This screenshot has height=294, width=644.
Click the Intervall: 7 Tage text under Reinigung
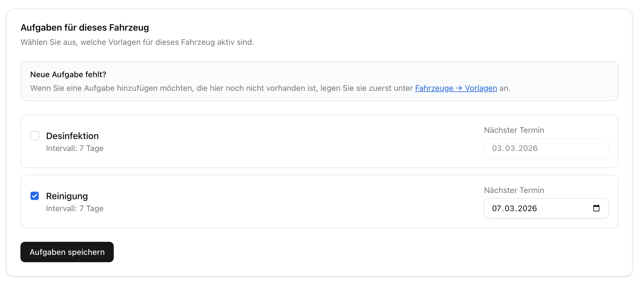[75, 208]
